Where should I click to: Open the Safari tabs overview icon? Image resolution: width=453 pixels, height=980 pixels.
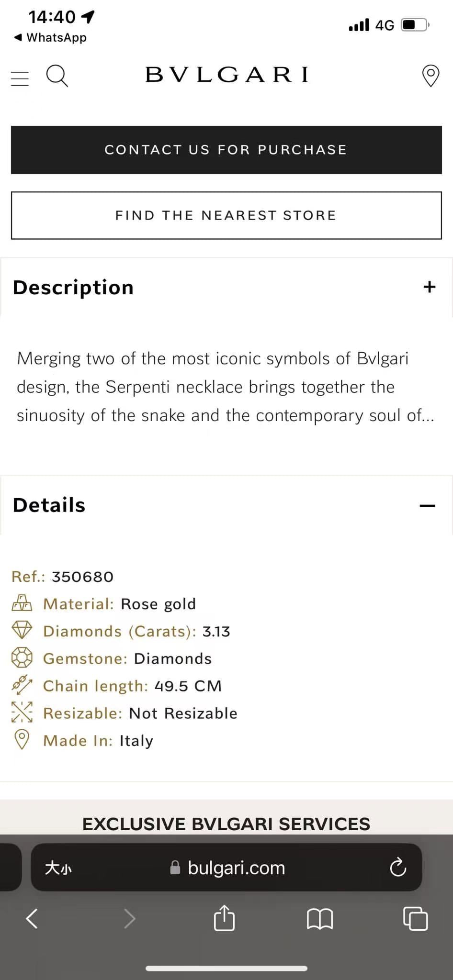point(415,918)
